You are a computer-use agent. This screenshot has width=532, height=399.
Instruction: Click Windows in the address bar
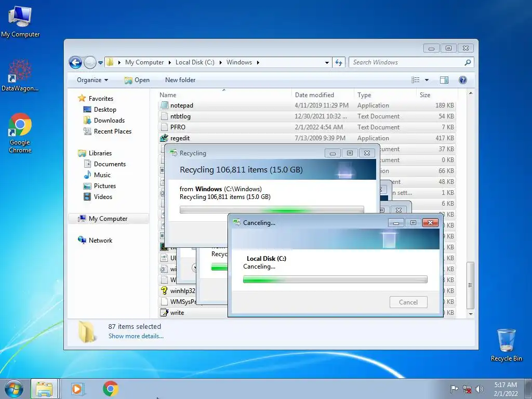click(239, 62)
